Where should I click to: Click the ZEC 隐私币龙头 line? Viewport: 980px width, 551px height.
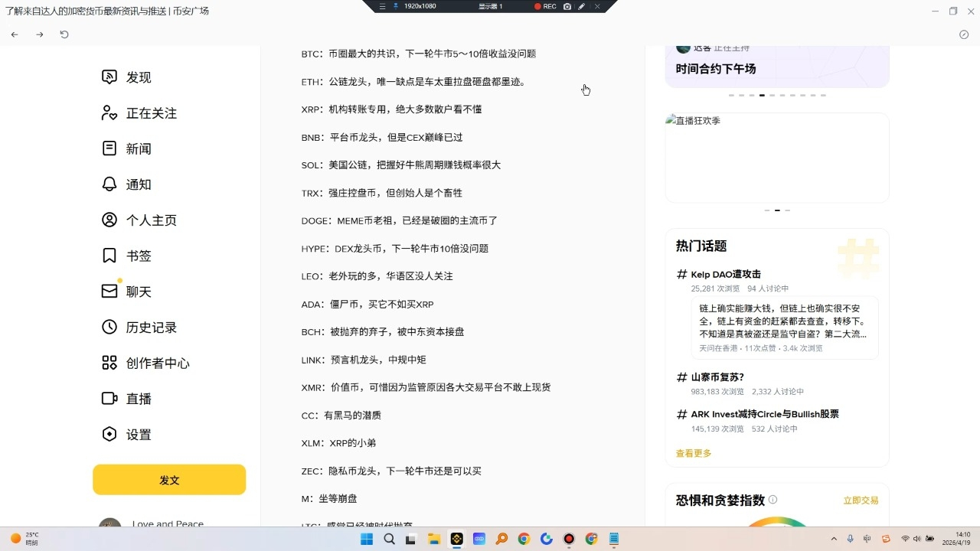coord(391,471)
